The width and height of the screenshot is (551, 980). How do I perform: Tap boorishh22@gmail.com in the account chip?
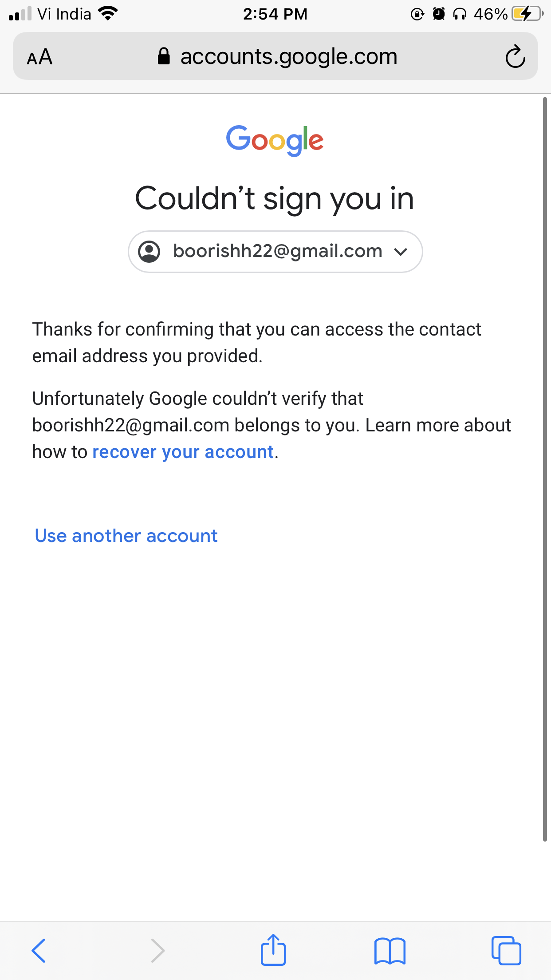coord(277,251)
